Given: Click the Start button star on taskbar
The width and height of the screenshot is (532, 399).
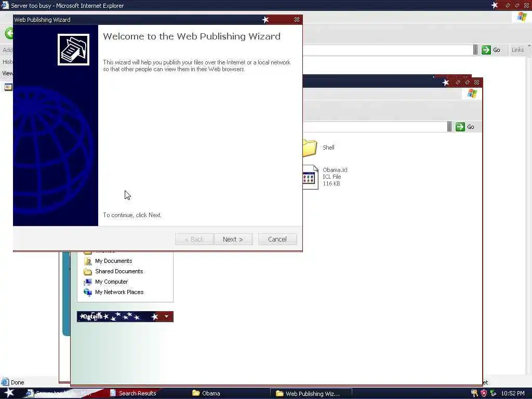Looking at the screenshot, I should coord(9,393).
